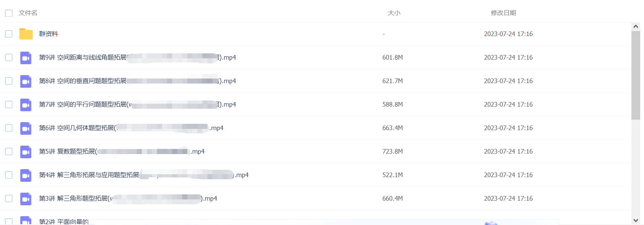Sort list by 修改日期 column header
The image size is (644, 225).
tap(503, 13)
